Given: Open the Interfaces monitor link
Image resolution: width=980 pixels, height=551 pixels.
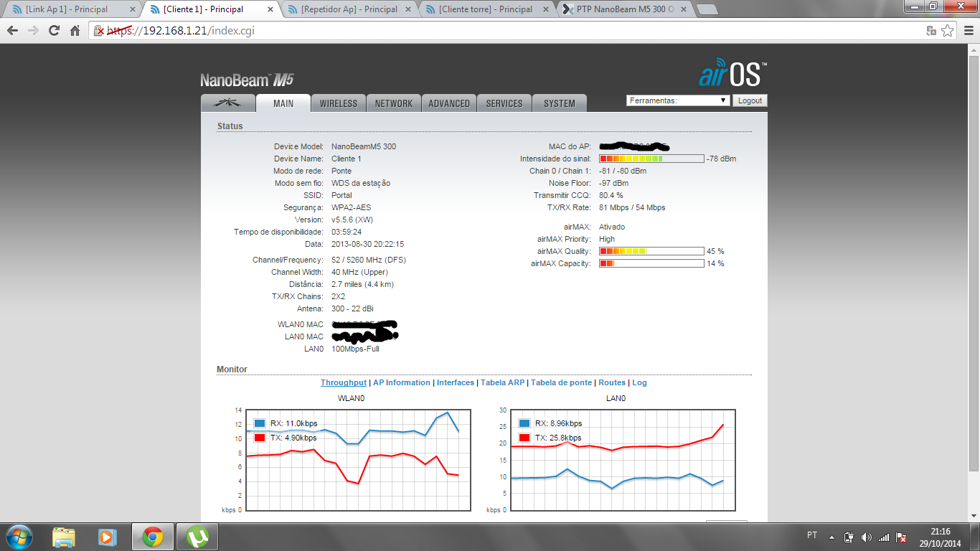Looking at the screenshot, I should pyautogui.click(x=456, y=382).
